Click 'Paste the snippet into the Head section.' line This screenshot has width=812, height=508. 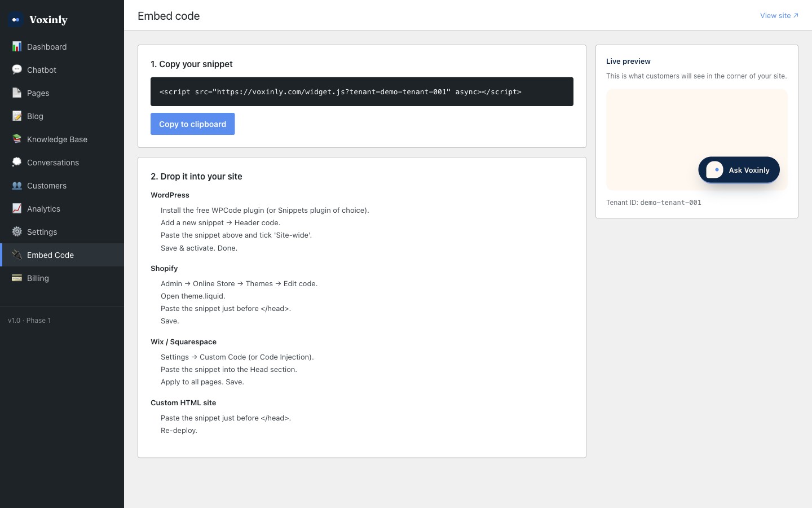click(229, 370)
